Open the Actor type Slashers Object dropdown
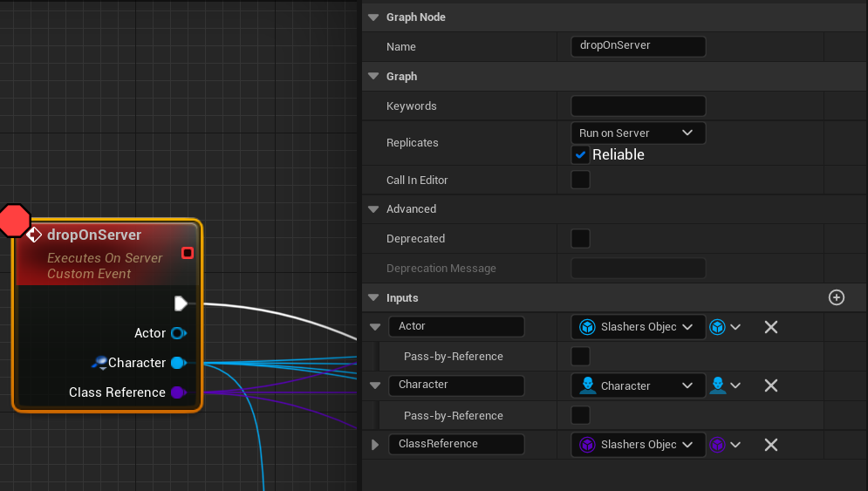The height and width of the screenshot is (491, 868). [639, 327]
